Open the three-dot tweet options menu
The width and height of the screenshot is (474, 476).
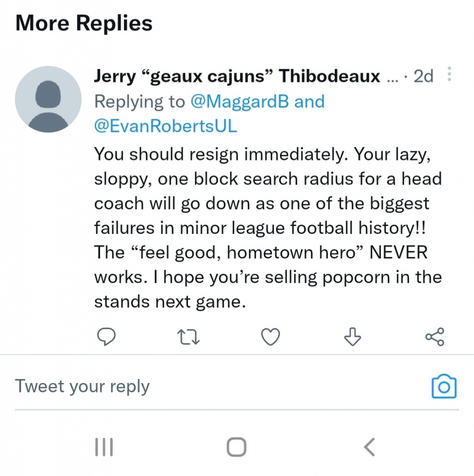449,74
